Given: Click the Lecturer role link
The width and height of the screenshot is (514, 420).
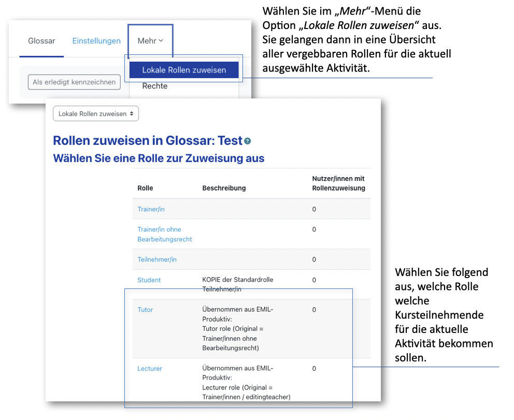Looking at the screenshot, I should click(150, 369).
